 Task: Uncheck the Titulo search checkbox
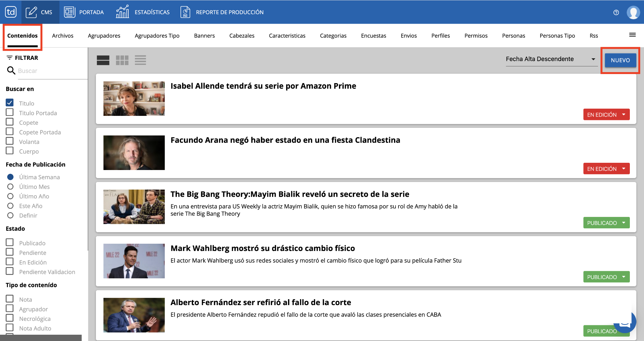point(10,103)
